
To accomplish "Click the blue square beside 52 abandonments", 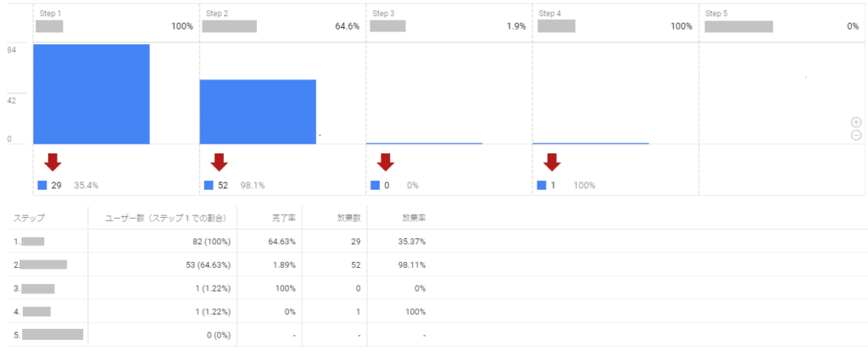I will 209,185.
